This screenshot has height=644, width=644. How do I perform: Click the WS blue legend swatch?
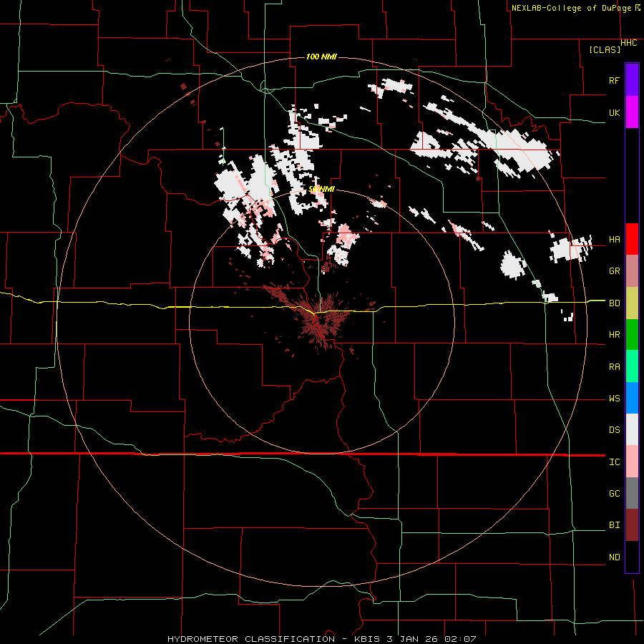click(632, 398)
